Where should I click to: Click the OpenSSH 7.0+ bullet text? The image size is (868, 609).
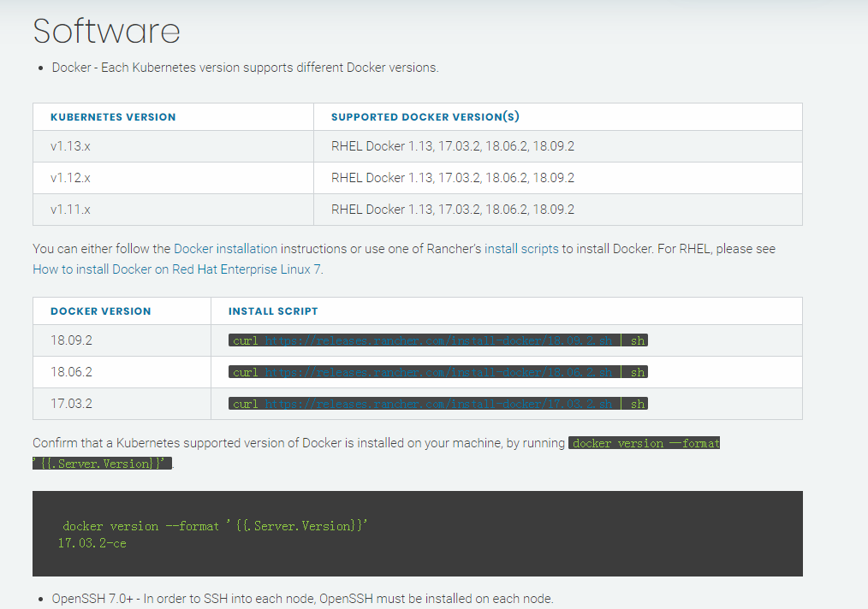coord(303,599)
